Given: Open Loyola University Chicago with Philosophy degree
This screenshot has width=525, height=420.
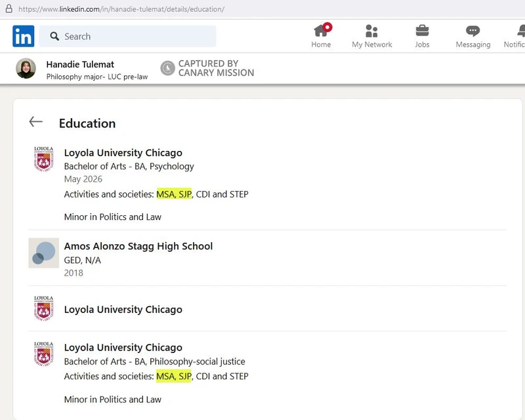Looking at the screenshot, I should click(x=123, y=347).
